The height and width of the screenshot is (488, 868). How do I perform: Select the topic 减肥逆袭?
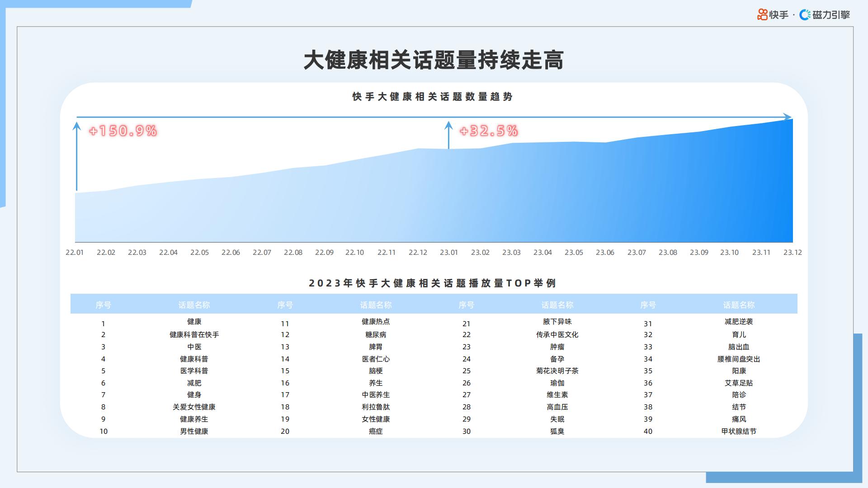739,322
